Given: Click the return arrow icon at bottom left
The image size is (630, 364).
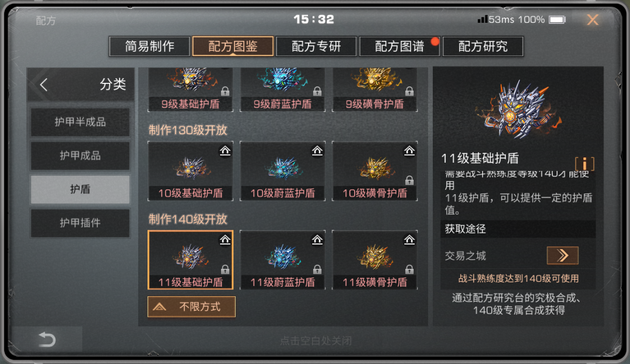Looking at the screenshot, I should tap(47, 339).
